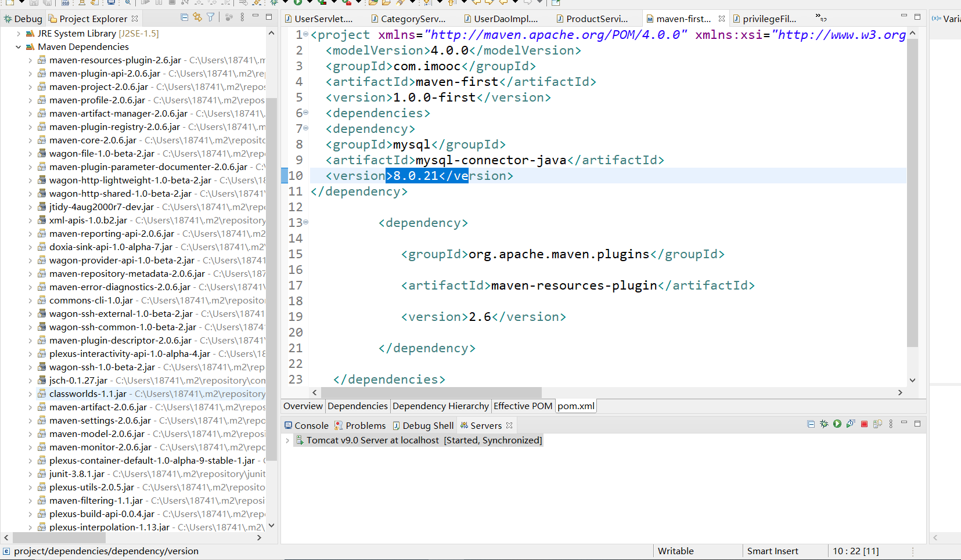Click Smart Insert in status bar
The width and height of the screenshot is (961, 560).
tap(773, 551)
